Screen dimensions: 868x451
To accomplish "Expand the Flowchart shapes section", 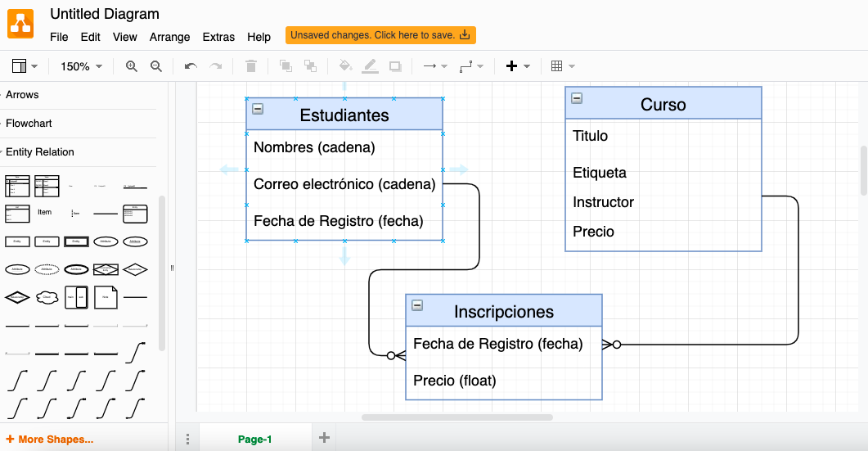I will coord(29,124).
